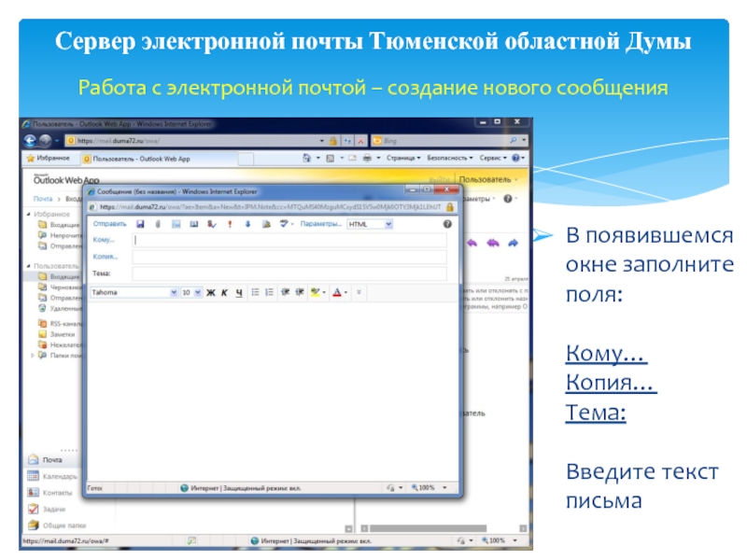Click the signature insert icon
747x560 pixels.
266,224
